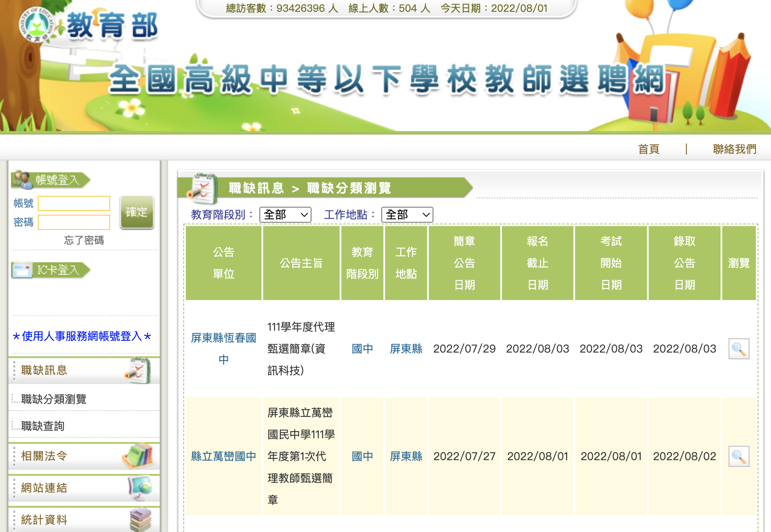Click the 職缺訊息 checklist icon in sidebar

[138, 370]
